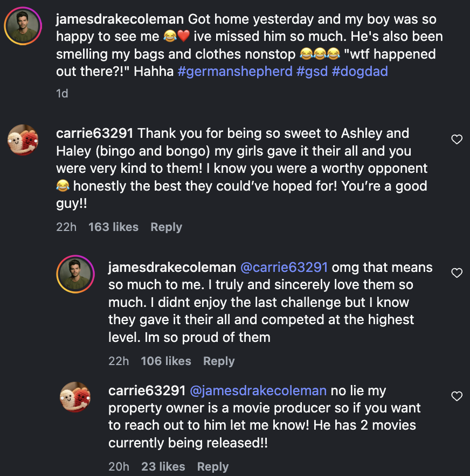Reply to carrie63291's first comment

point(166,227)
